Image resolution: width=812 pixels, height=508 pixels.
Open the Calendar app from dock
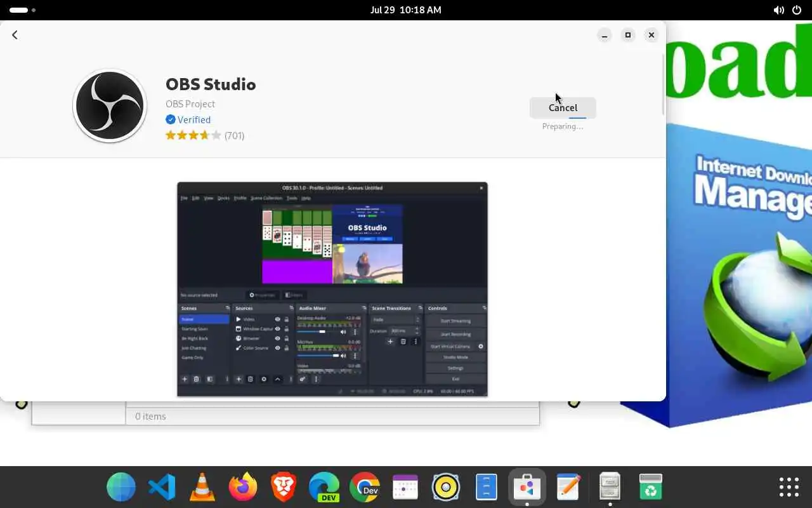tap(405, 487)
